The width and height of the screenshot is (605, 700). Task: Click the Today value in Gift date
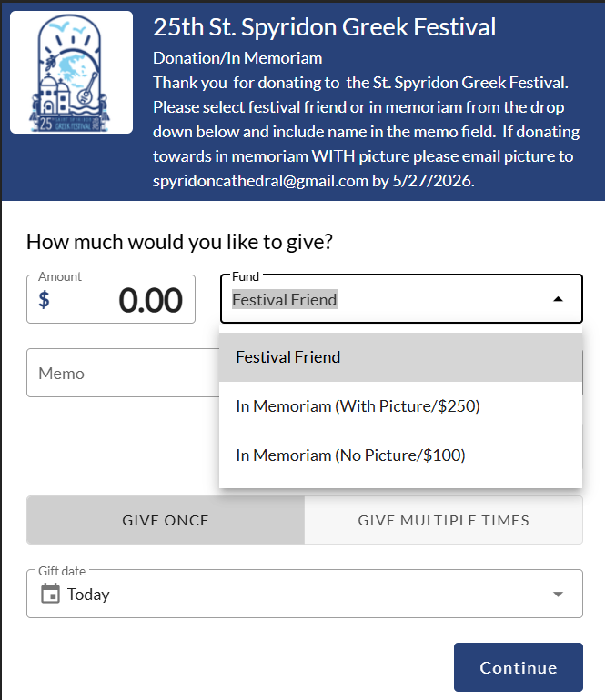tap(88, 595)
